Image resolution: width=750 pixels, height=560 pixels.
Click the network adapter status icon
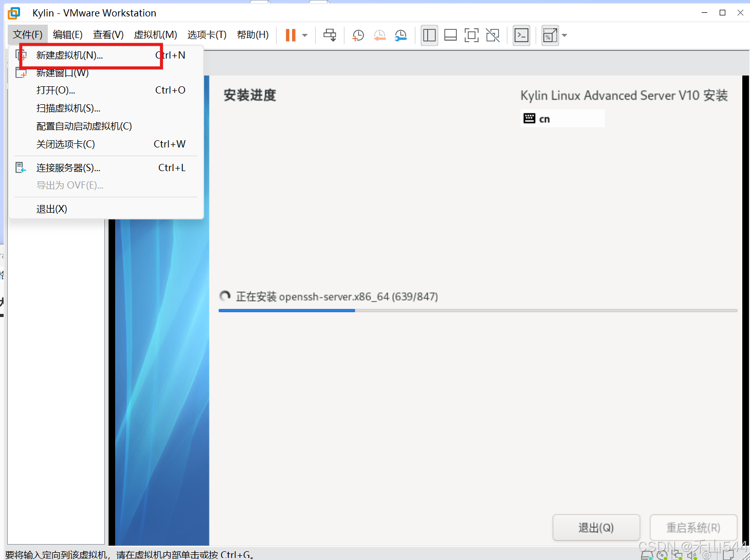pos(677,555)
